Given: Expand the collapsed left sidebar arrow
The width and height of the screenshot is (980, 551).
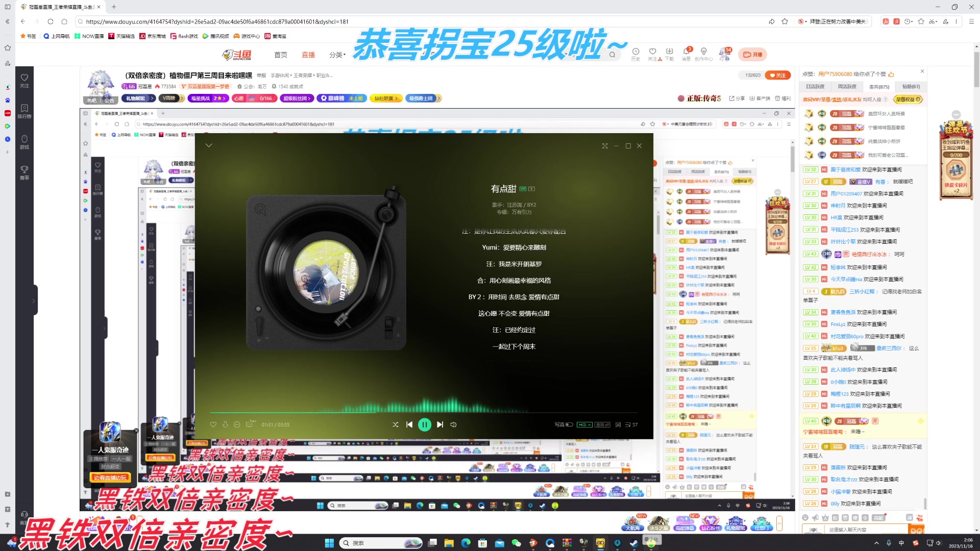Looking at the screenshot, I should 34,300.
